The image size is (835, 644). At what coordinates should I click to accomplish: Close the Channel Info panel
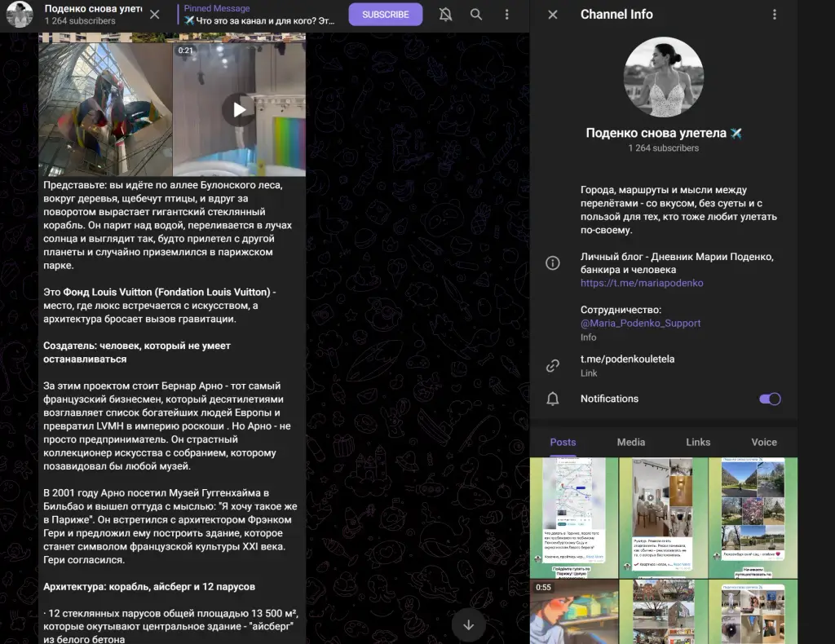click(x=553, y=15)
